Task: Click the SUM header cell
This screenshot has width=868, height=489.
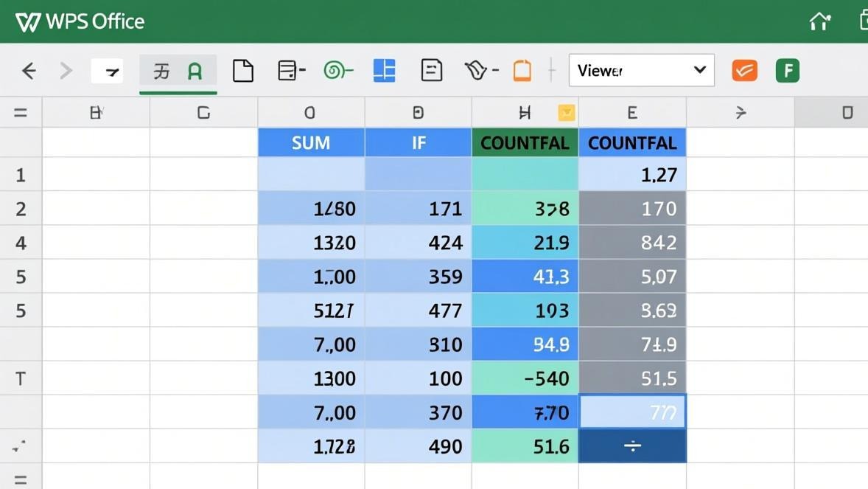Action: (x=311, y=142)
